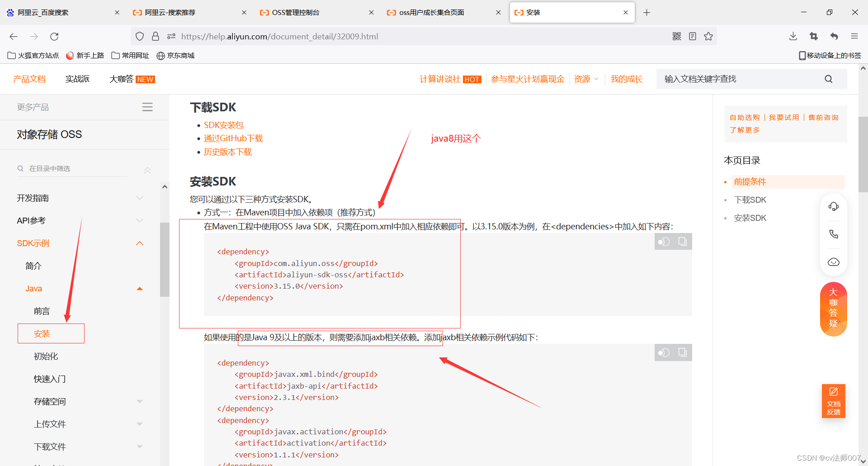The image size is (868, 466).
Task: Open the 实战派 nav item
Action: click(x=77, y=79)
